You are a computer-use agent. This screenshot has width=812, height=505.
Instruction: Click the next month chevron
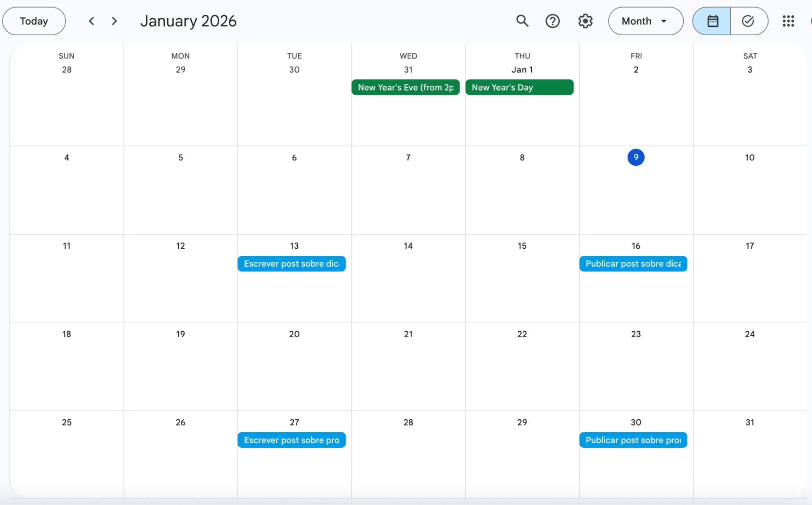(114, 21)
